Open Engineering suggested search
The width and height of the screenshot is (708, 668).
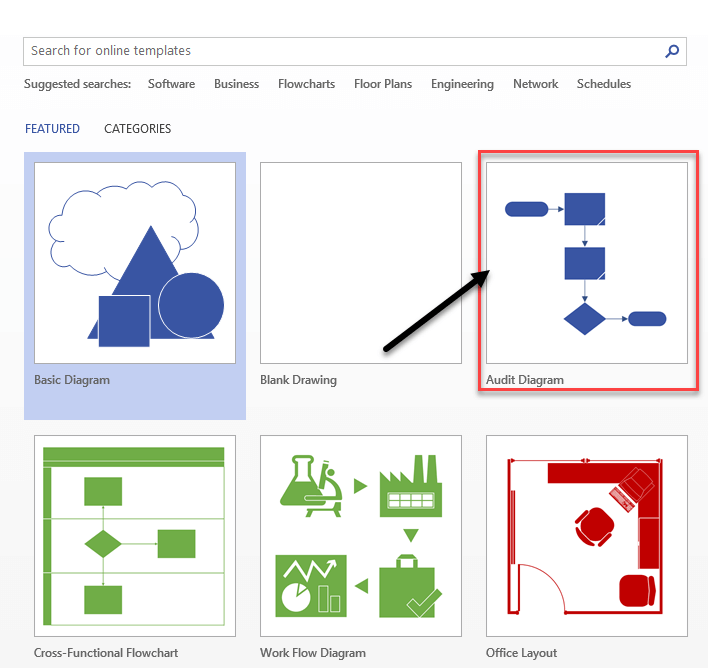(462, 84)
